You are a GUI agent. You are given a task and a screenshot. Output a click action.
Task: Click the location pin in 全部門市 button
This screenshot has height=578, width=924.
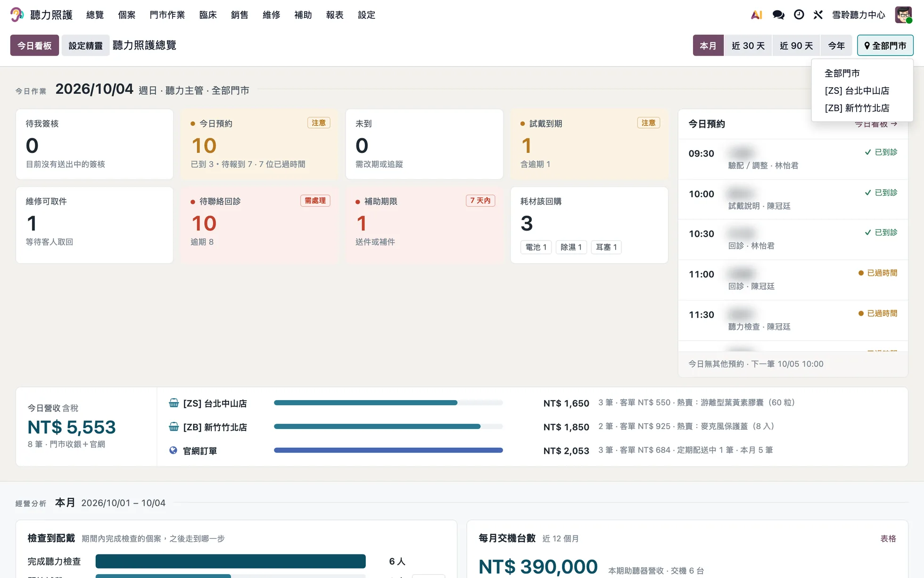867,46
